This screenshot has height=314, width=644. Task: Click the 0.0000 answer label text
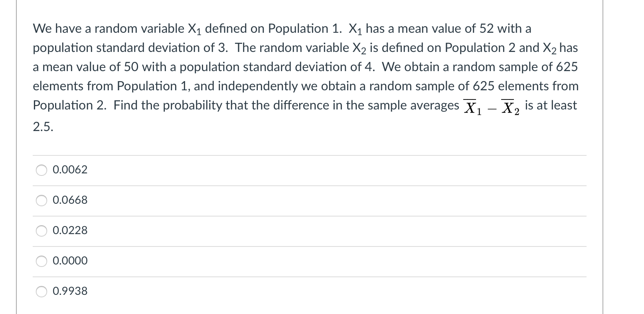pyautogui.click(x=70, y=261)
